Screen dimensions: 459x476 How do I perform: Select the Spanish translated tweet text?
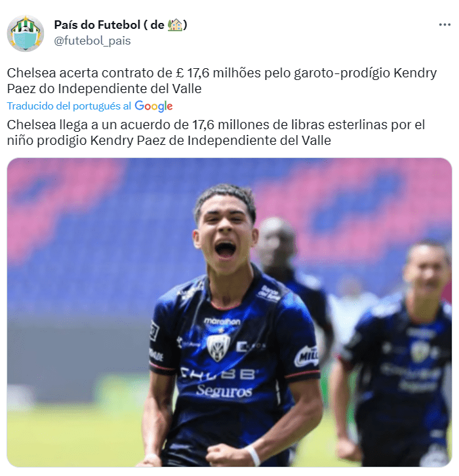216,132
